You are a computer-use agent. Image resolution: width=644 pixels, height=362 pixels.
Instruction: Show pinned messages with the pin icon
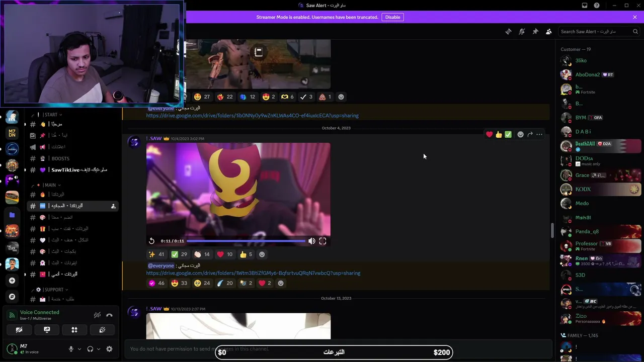(535, 31)
